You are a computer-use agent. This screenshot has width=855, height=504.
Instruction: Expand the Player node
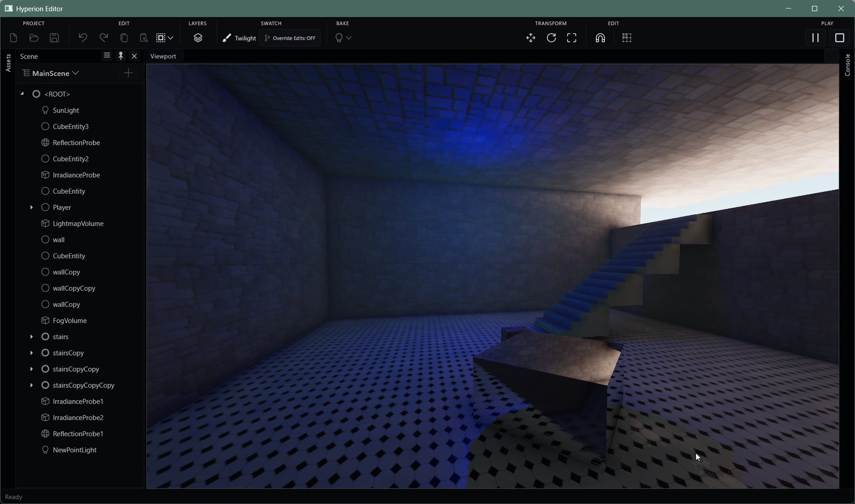[x=31, y=207]
